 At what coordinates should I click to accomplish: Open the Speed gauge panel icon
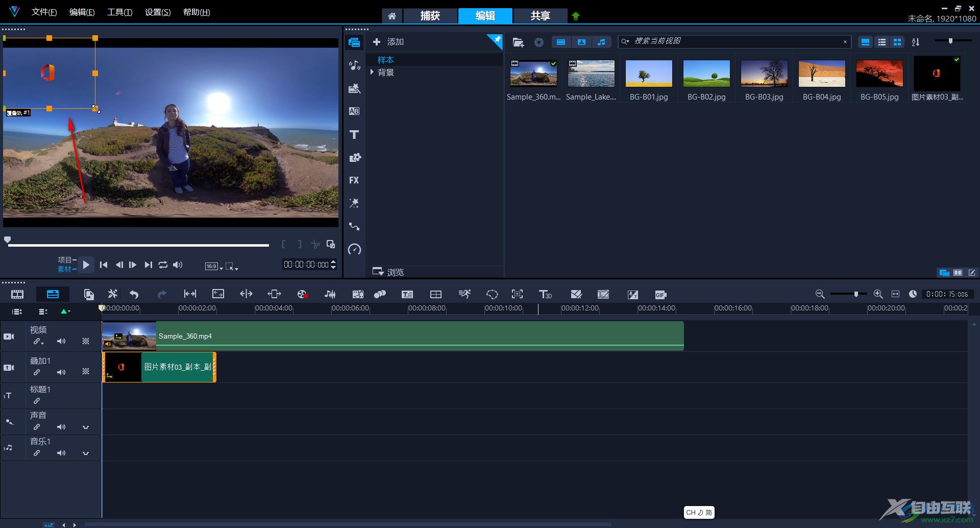(x=354, y=249)
